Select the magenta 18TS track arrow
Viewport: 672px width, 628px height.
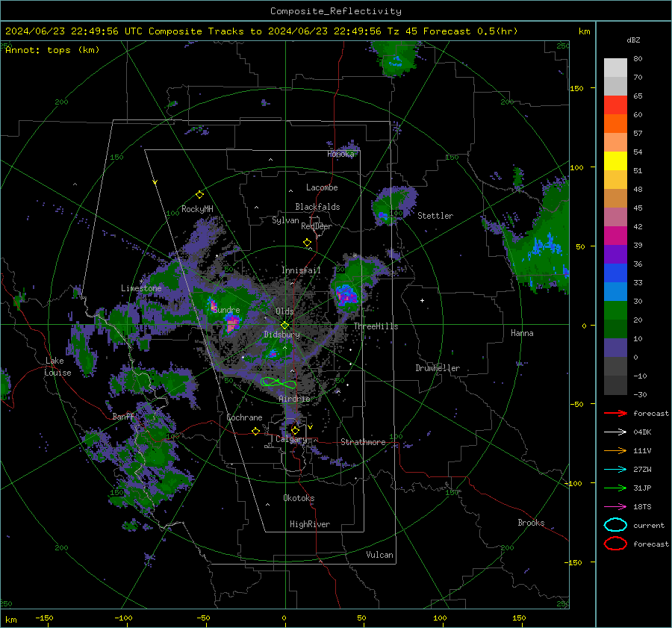(x=615, y=507)
